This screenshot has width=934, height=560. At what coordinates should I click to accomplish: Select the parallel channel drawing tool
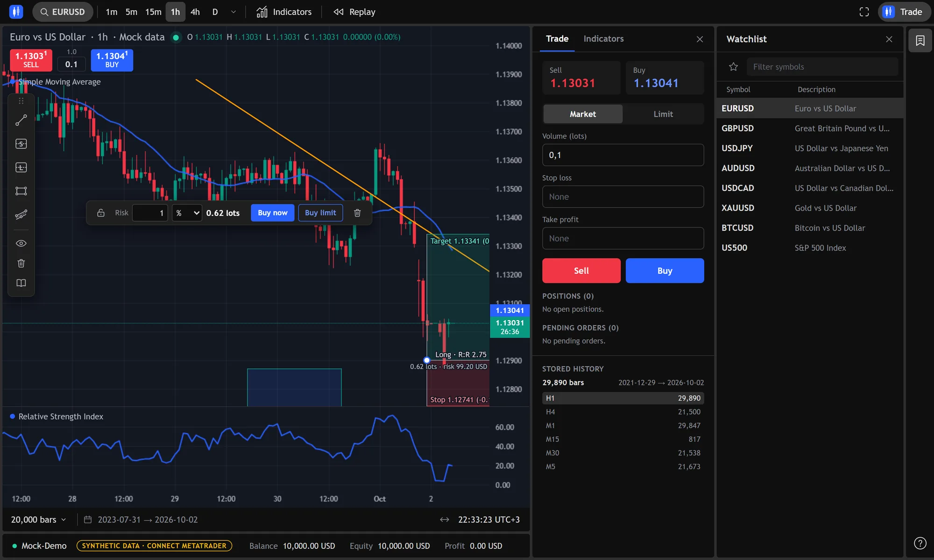tap(21, 215)
